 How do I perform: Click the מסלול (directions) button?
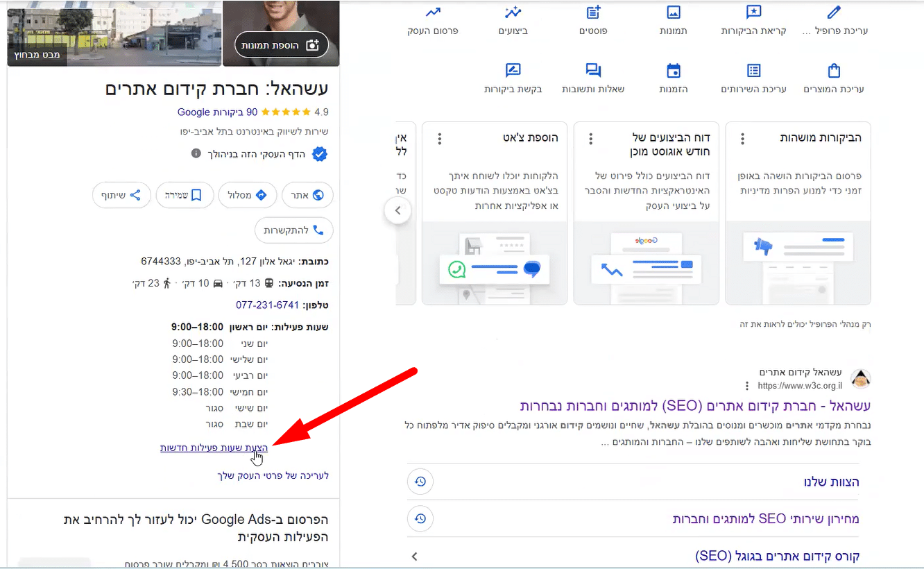click(x=248, y=195)
